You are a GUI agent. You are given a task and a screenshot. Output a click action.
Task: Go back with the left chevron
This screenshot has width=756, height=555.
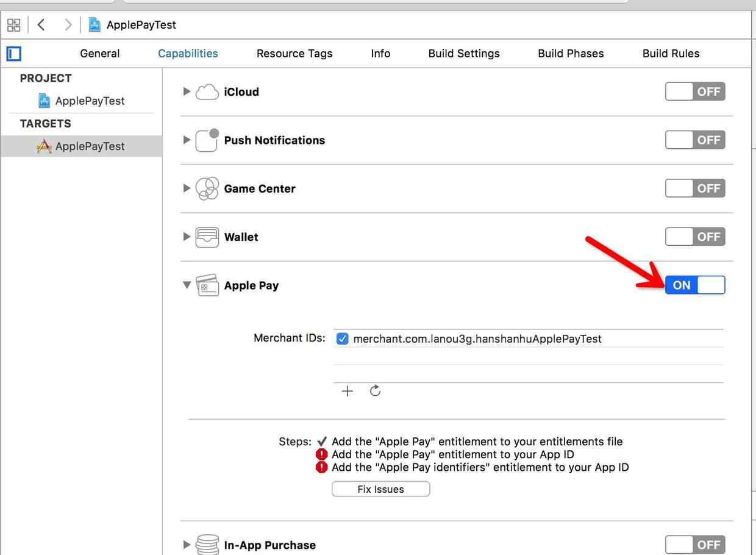tap(41, 25)
